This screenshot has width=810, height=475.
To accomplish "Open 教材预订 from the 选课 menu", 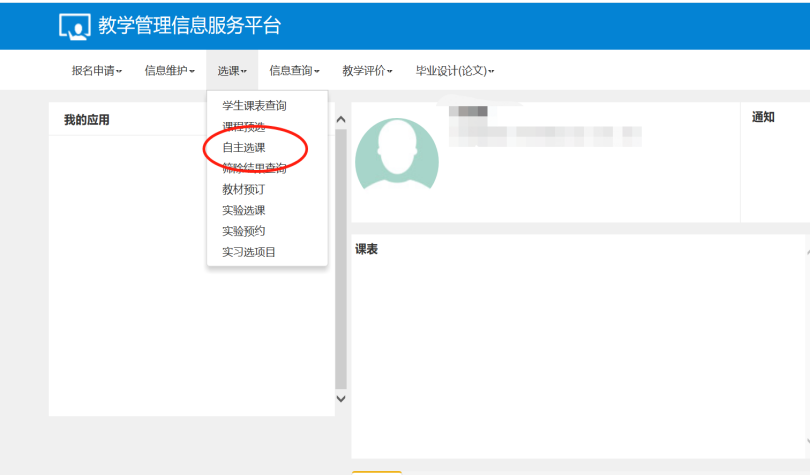I will [244, 189].
